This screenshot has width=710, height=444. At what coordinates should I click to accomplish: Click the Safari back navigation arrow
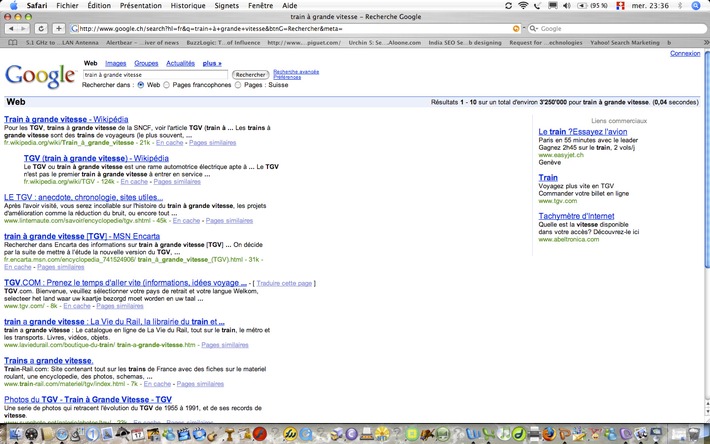pos(11,28)
